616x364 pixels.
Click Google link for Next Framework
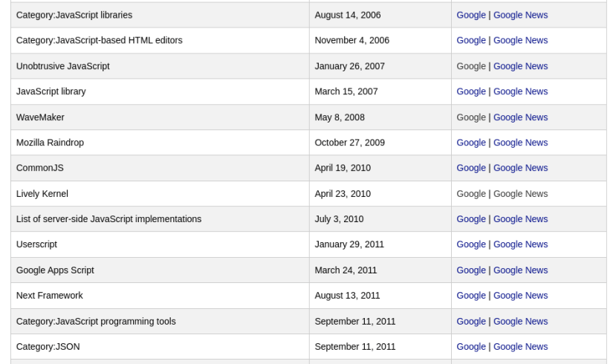[x=471, y=296]
